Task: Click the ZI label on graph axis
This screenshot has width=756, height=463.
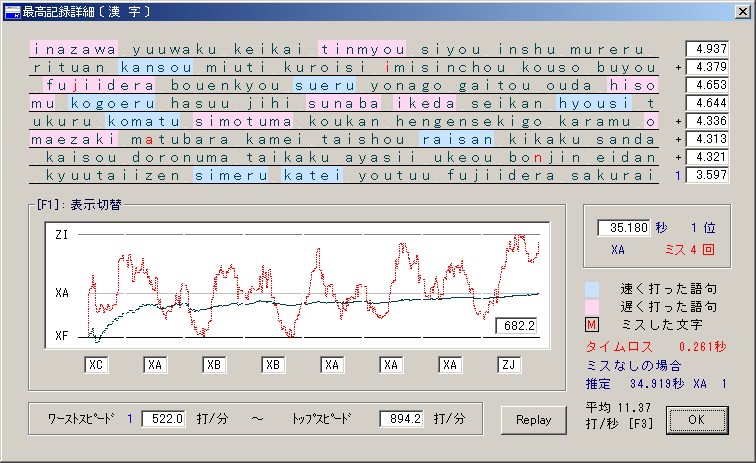Action: pos(62,235)
